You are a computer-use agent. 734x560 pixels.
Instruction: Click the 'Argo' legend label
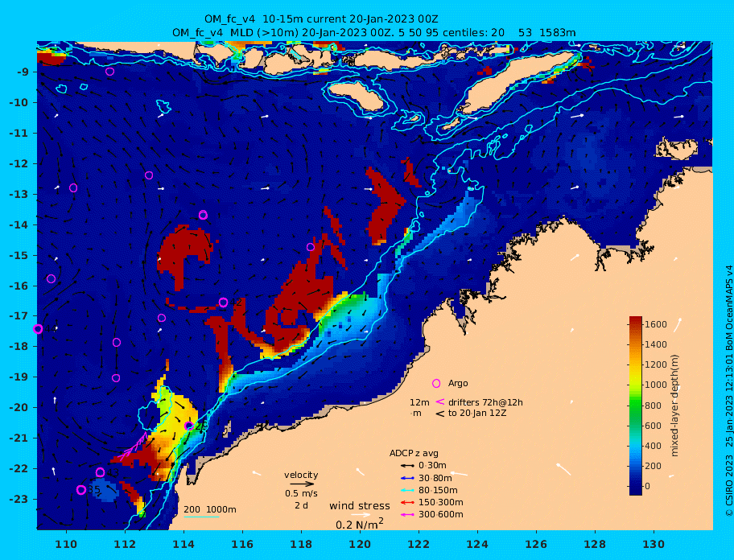coord(458,383)
